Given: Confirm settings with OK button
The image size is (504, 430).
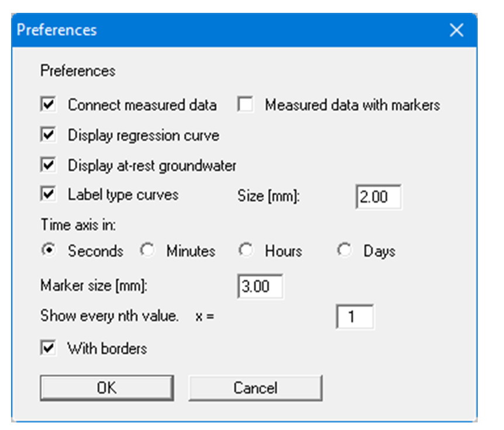Looking at the screenshot, I should click(x=106, y=388).
